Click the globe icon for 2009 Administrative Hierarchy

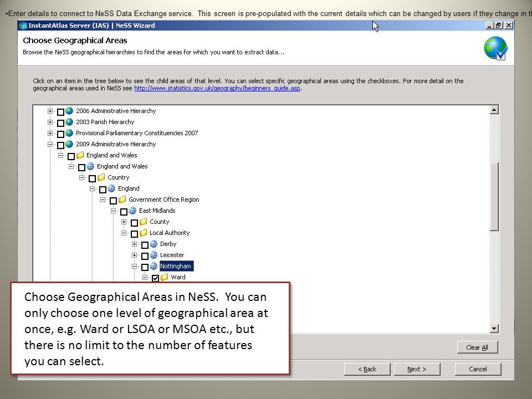69,144
